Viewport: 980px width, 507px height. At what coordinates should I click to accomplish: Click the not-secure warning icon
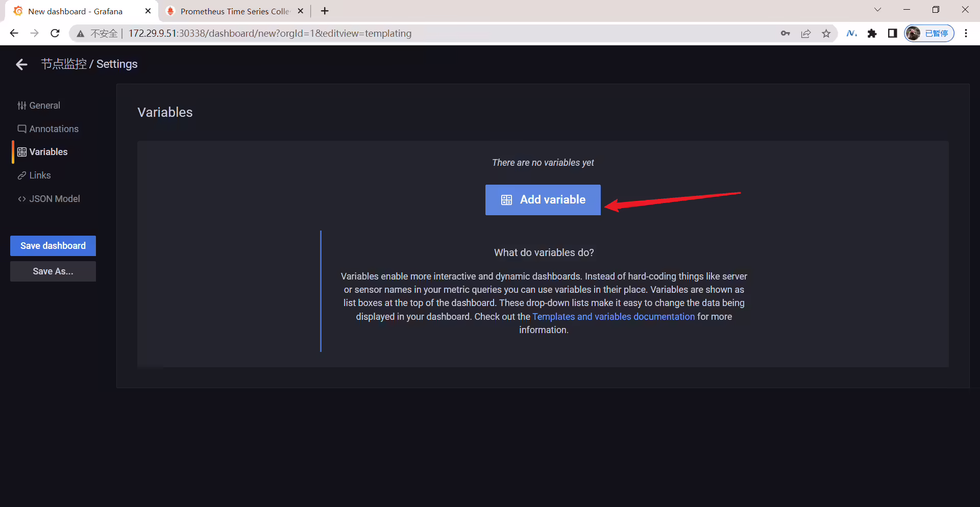[x=80, y=34]
